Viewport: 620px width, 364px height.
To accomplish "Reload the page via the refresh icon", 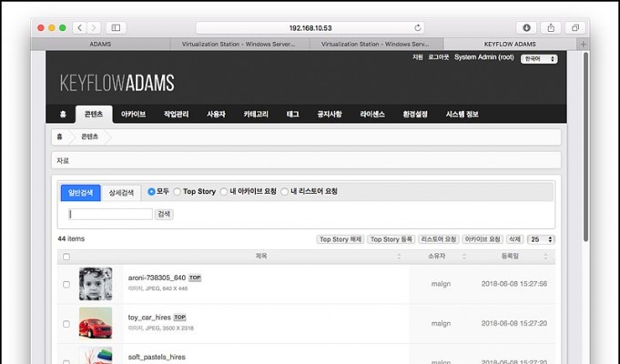I will pos(418,27).
